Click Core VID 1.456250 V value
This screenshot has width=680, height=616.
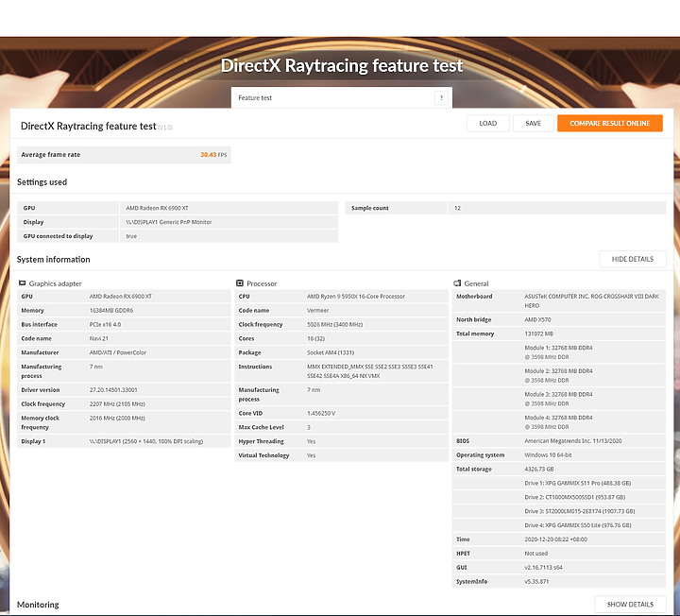[x=321, y=414]
